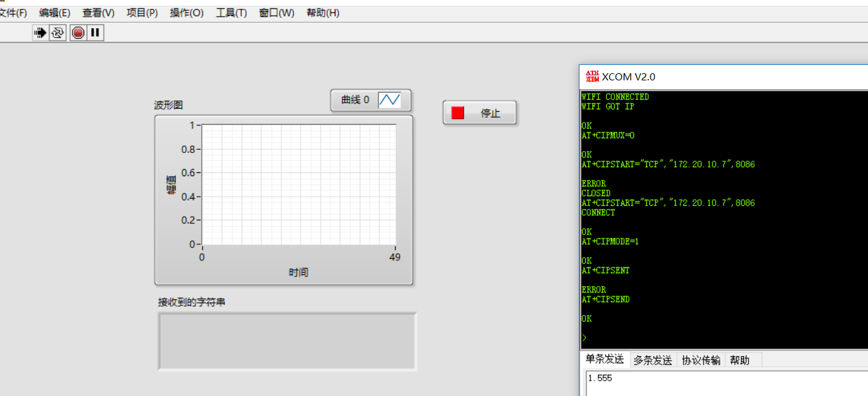
Task: Click the Run arrow in the toolbar
Action: click(x=40, y=33)
